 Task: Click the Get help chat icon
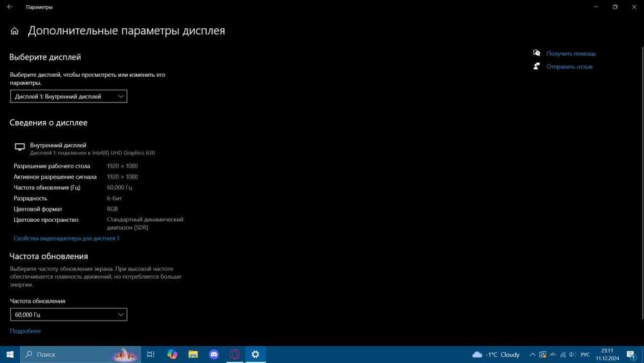coord(536,53)
